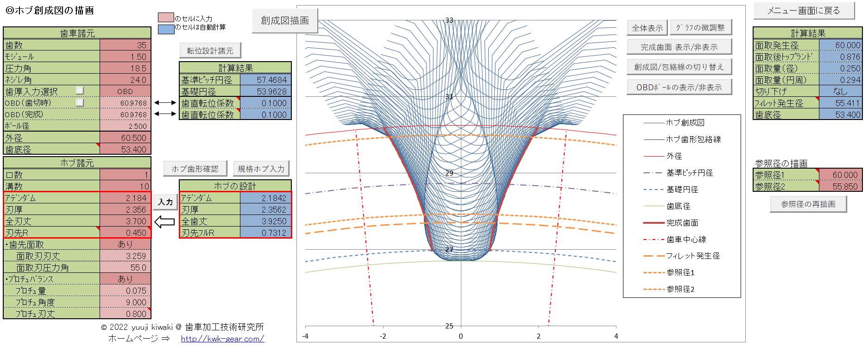Toggle the 歯厚入力選択 checkbox

[x=80, y=90]
